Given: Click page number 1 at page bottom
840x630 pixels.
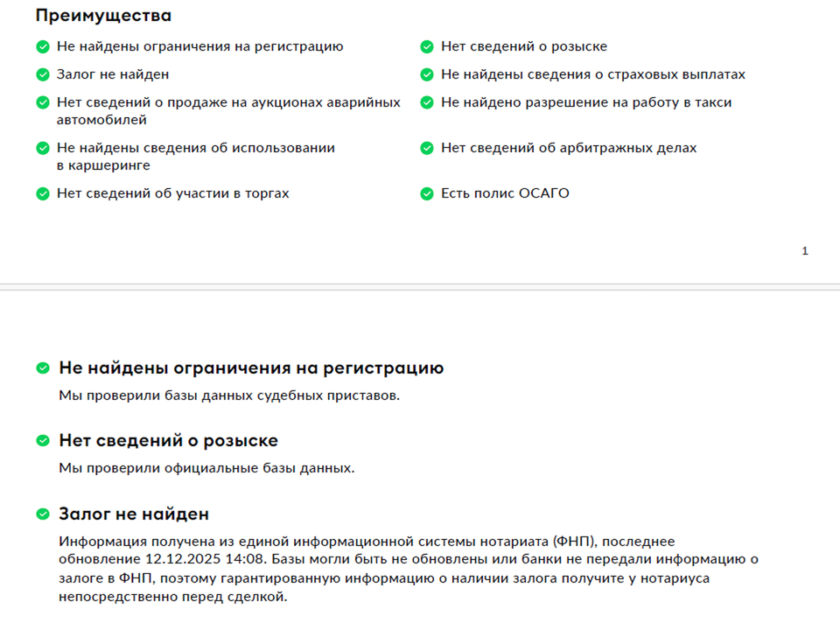Looking at the screenshot, I should [805, 252].
